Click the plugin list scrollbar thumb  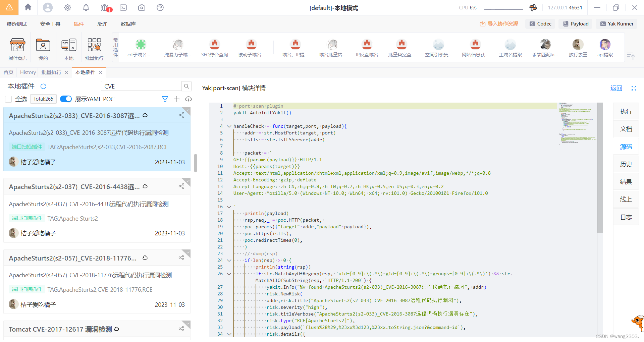pyautogui.click(x=196, y=163)
